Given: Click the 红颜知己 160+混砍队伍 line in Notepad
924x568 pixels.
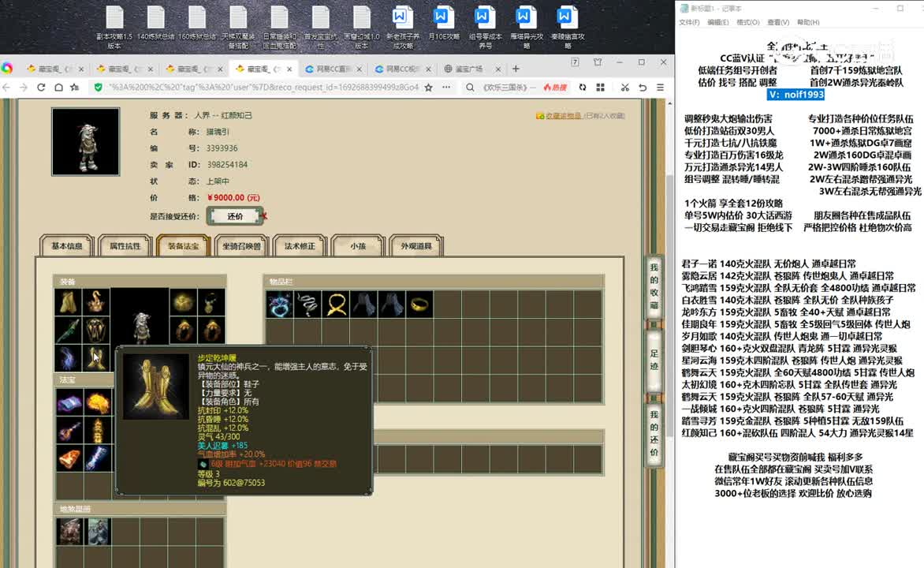Looking at the screenshot, I should (x=797, y=433).
